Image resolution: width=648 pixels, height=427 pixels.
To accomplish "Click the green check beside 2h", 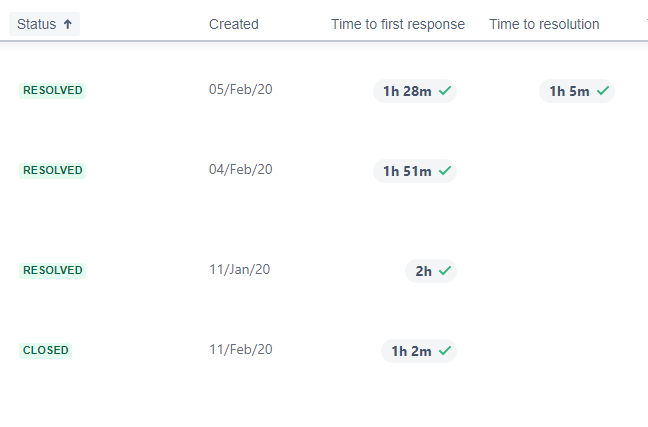I will [445, 271].
